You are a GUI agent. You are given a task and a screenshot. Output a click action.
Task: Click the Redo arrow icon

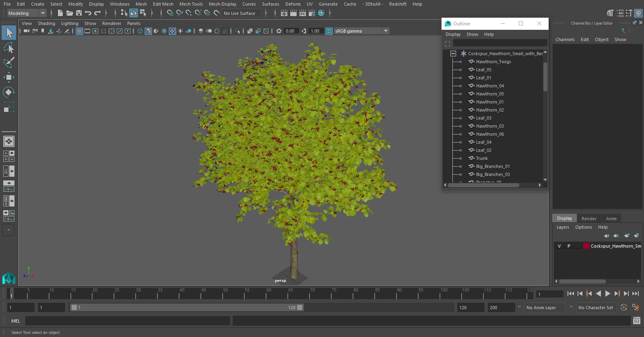coord(97,13)
